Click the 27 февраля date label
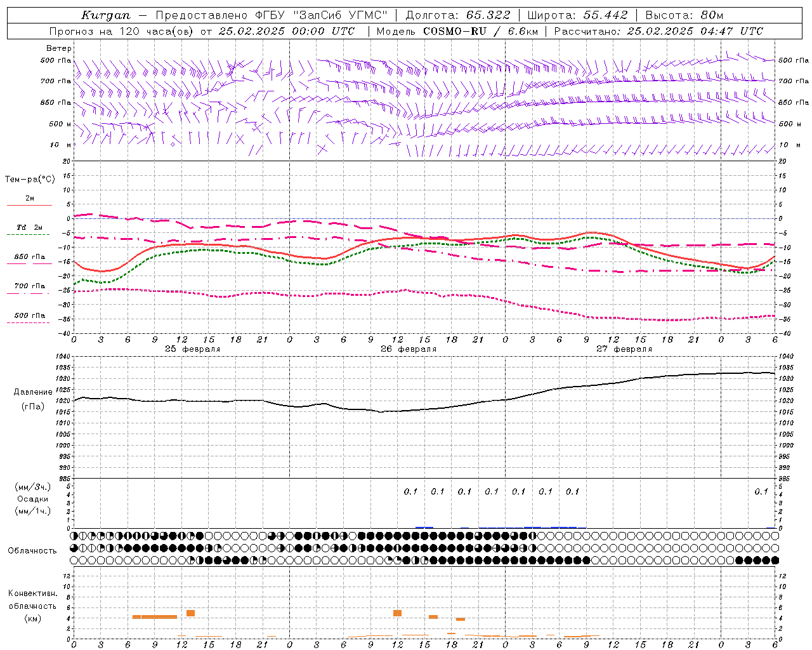This screenshot has width=812, height=650. click(x=624, y=349)
